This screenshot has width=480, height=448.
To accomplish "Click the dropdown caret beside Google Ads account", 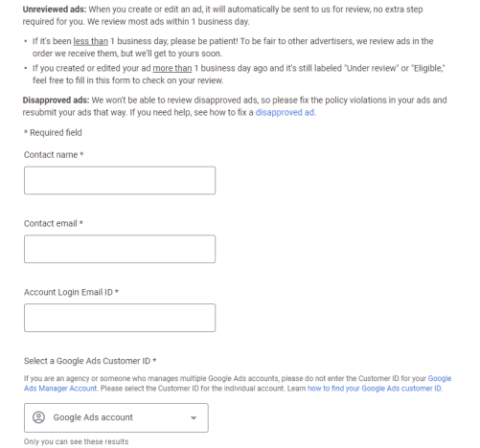I will tap(194, 418).
